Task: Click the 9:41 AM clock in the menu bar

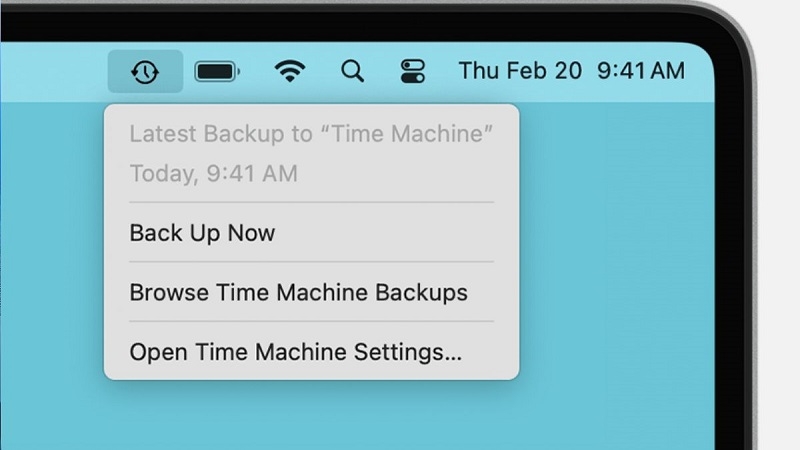Action: pyautogui.click(x=640, y=71)
